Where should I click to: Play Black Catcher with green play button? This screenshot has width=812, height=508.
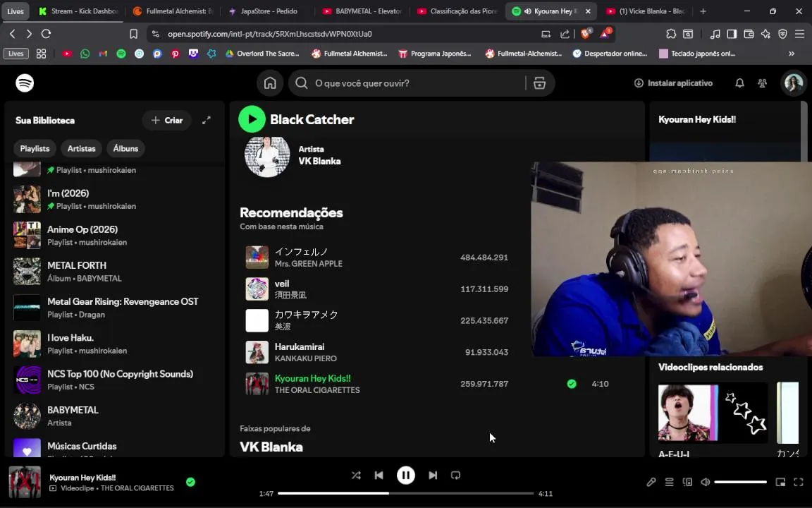coord(252,119)
